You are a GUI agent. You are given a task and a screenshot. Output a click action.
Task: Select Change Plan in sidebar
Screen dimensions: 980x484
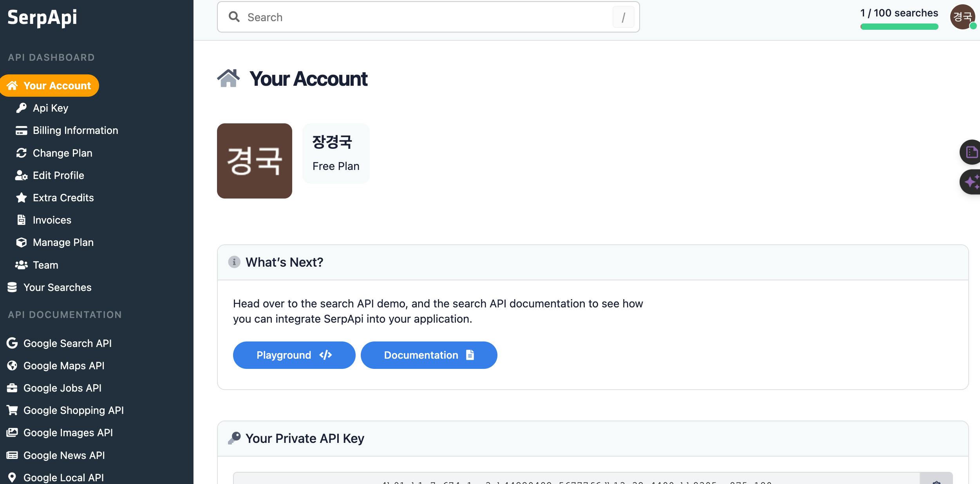click(x=63, y=153)
